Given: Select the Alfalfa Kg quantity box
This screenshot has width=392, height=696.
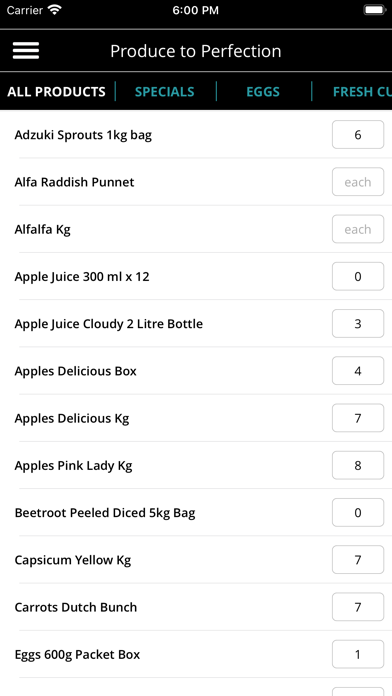Looking at the screenshot, I should click(x=358, y=229).
